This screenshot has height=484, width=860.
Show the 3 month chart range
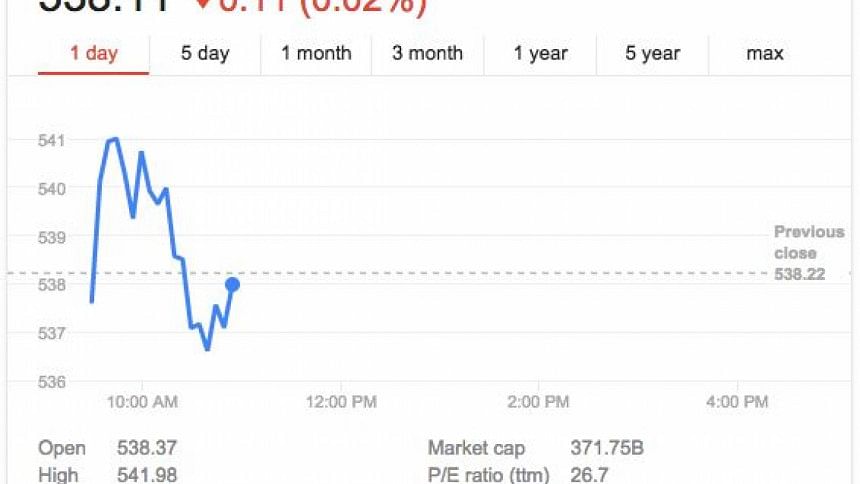[x=428, y=54]
